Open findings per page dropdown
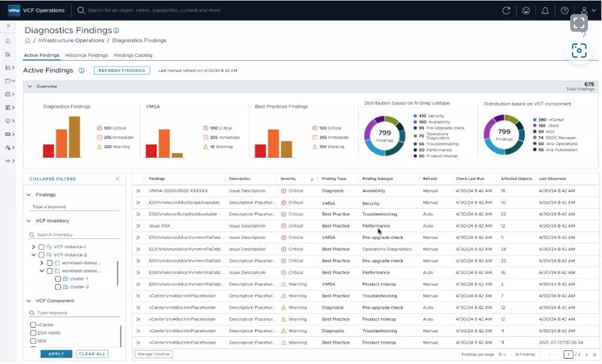Viewport: 602px width, 364px height. tap(502, 355)
